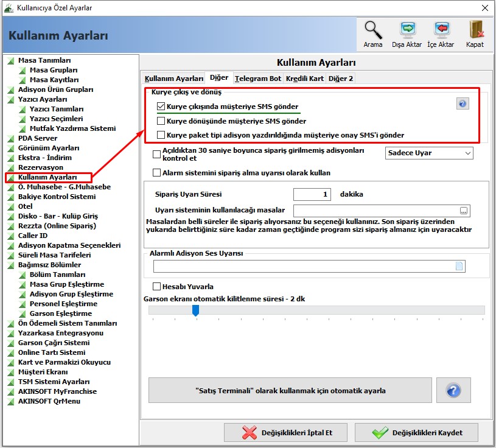Click the browse icon for alarm sound file

tap(459, 266)
